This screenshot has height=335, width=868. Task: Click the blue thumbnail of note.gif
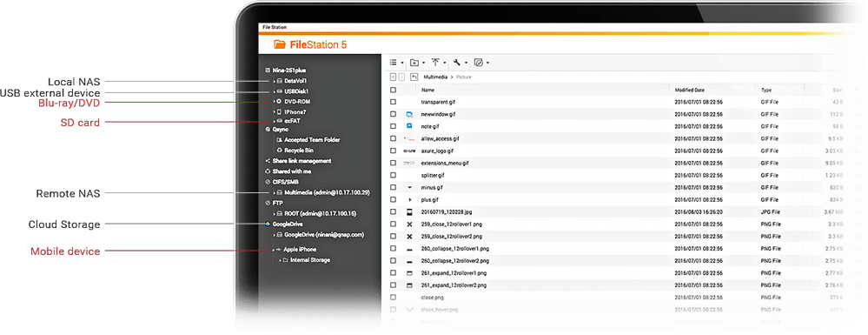[x=409, y=126]
